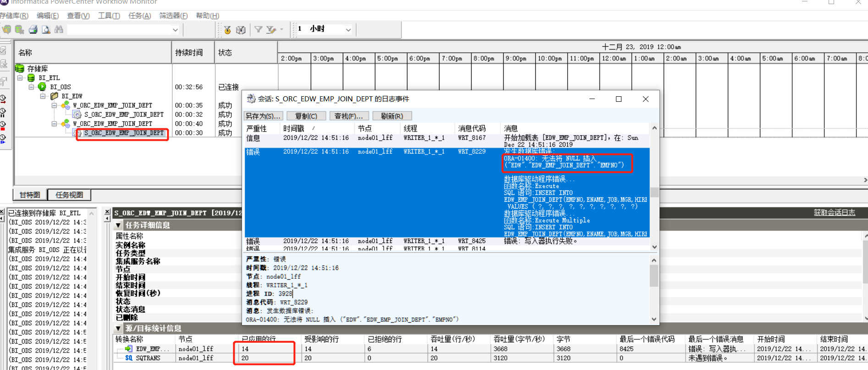Switch to the 甘特图 tab
This screenshot has height=370, width=868.
(30, 195)
